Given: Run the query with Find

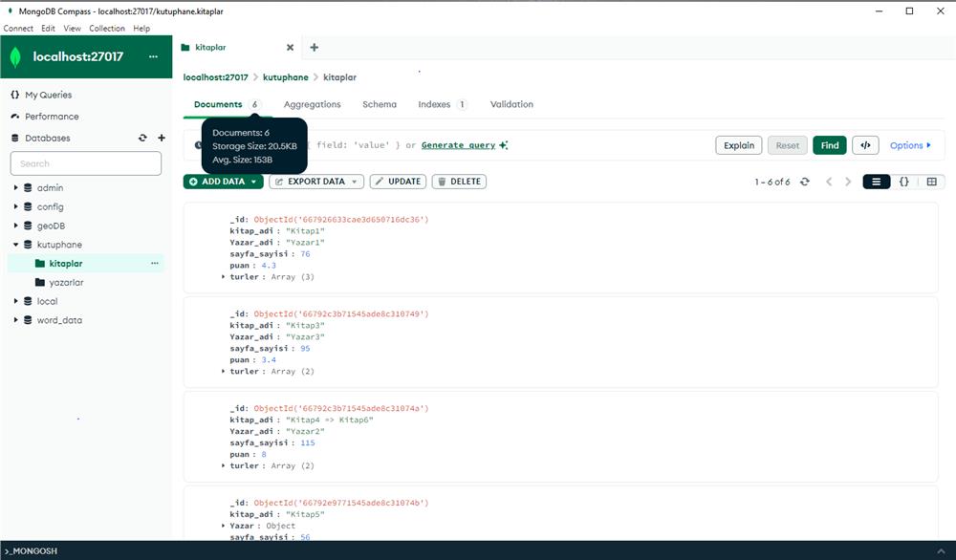Looking at the screenshot, I should coord(829,145).
